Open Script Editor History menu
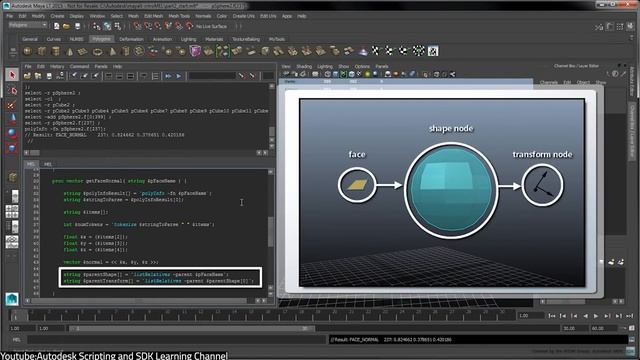 coord(57,67)
